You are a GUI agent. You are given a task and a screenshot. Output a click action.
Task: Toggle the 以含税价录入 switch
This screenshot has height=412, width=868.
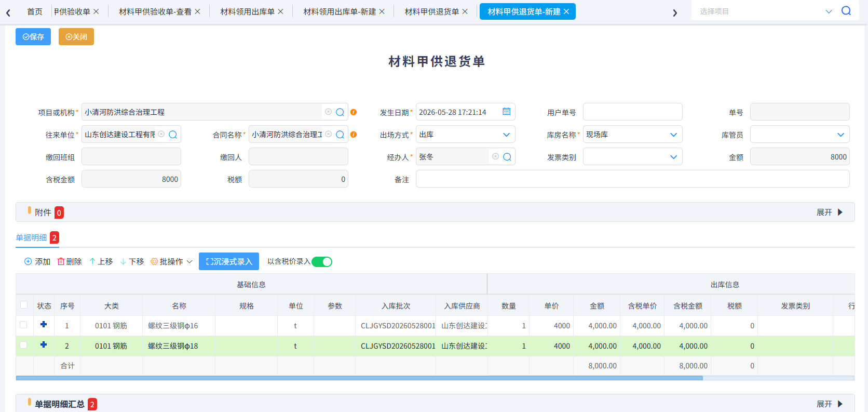[322, 262]
